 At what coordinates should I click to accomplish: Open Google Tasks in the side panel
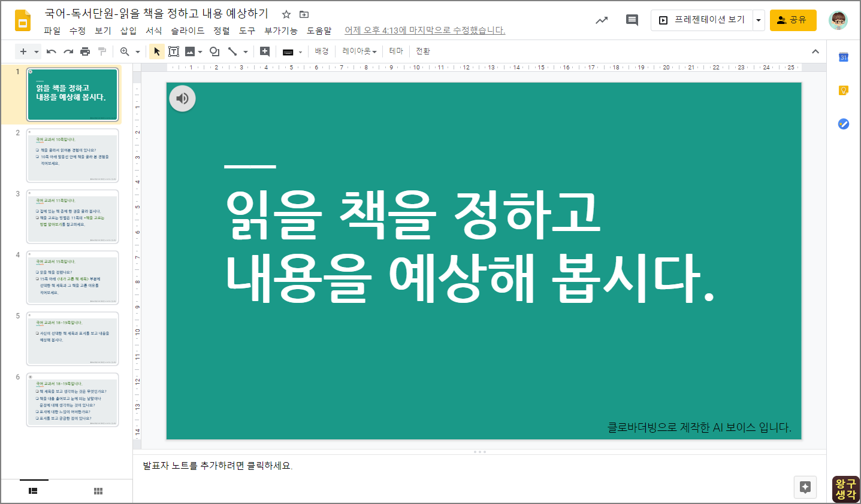tap(844, 124)
